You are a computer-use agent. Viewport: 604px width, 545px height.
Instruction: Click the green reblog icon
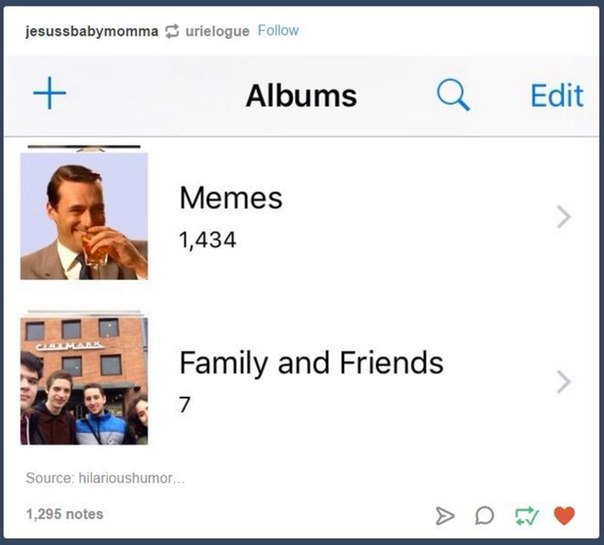click(x=527, y=516)
